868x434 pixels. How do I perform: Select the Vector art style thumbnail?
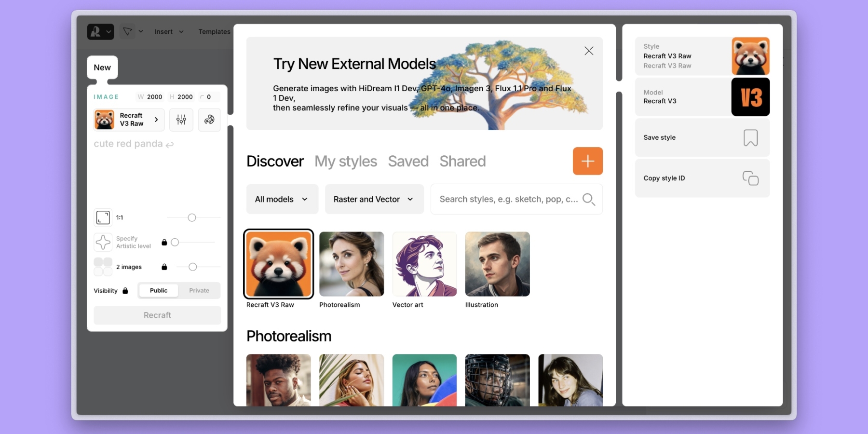point(424,264)
